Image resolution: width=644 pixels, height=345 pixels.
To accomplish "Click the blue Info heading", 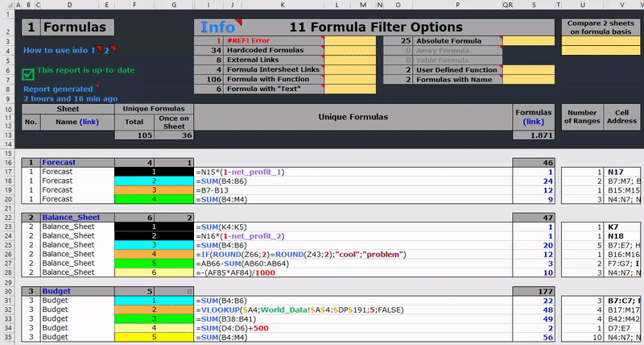I will [217, 27].
